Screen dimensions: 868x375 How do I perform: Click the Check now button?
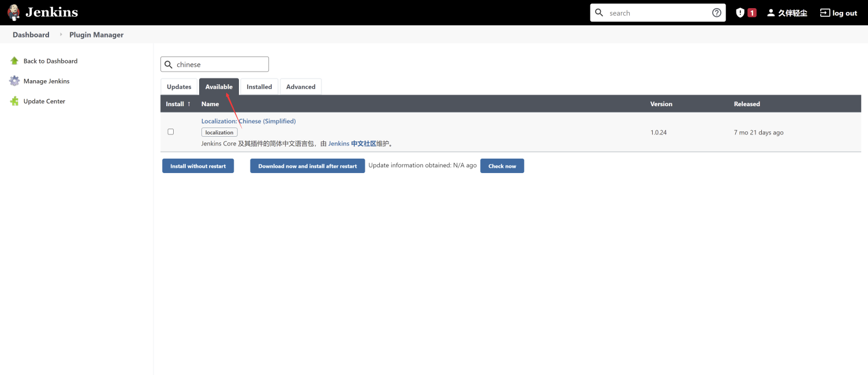(x=502, y=166)
